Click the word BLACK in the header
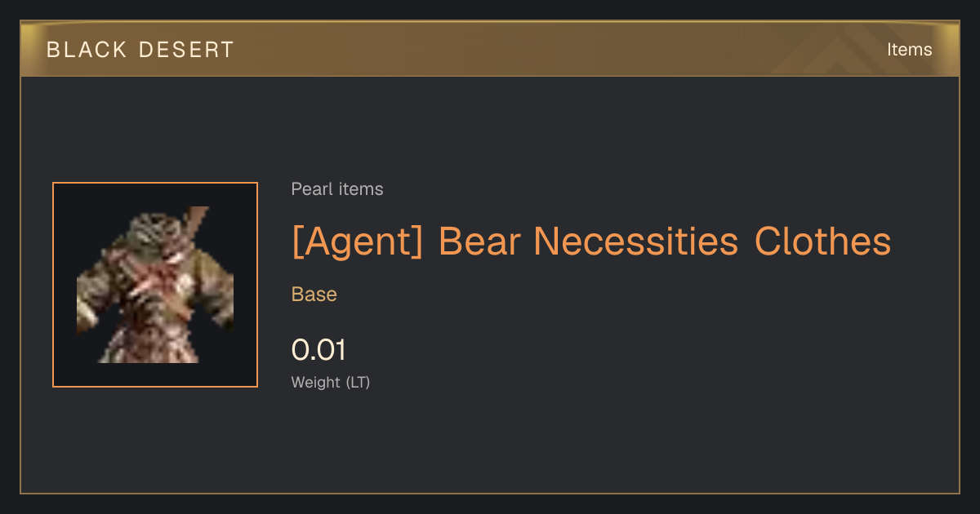 (x=87, y=50)
